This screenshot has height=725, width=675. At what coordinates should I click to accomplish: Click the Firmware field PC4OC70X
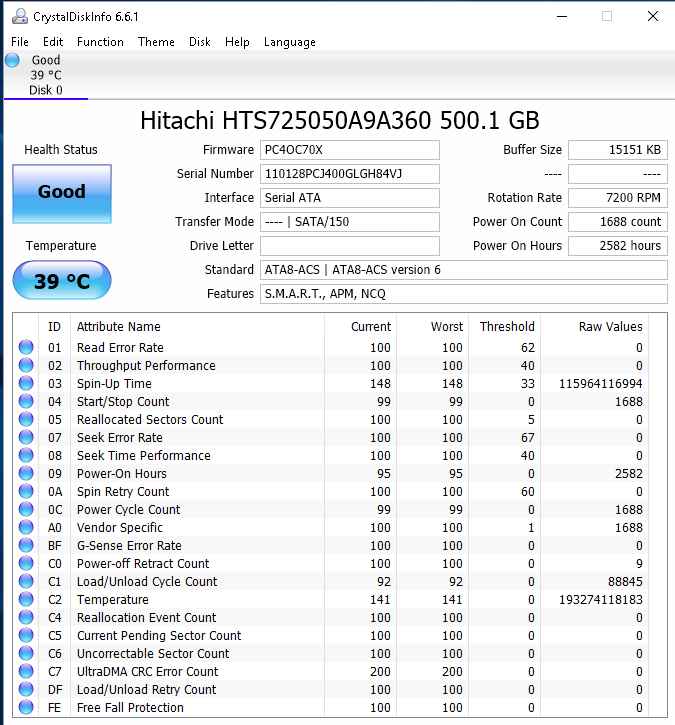(350, 150)
